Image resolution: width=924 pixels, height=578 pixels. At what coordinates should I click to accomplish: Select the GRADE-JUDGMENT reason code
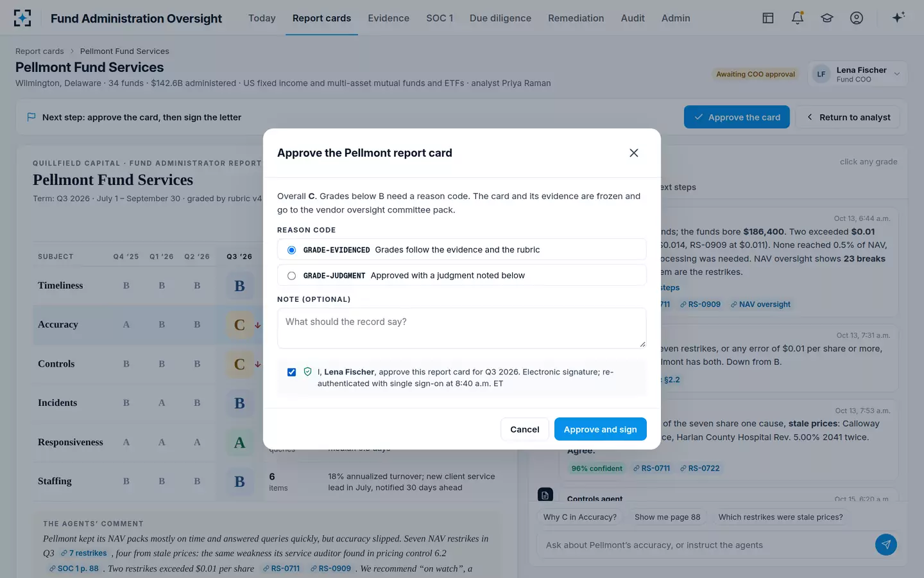(461, 276)
